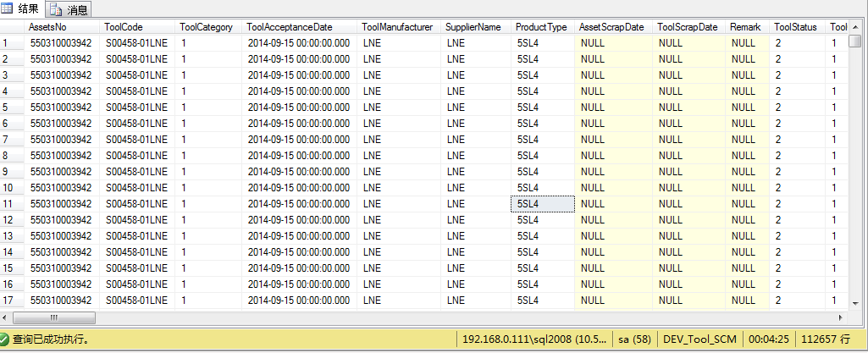868x353 pixels.
Task: Click the server 192.168.0.111\sql2008 status entry
Action: (x=535, y=339)
